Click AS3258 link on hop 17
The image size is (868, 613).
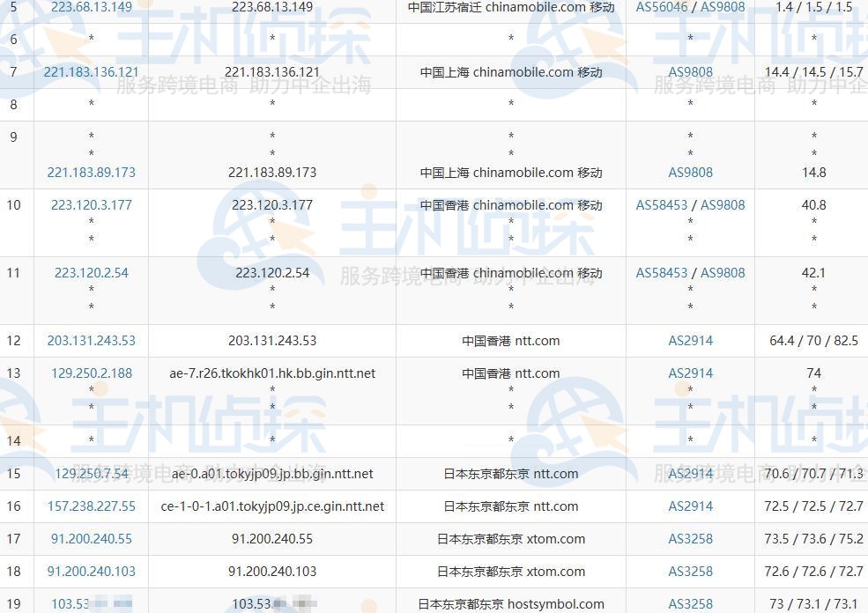pyautogui.click(x=690, y=538)
